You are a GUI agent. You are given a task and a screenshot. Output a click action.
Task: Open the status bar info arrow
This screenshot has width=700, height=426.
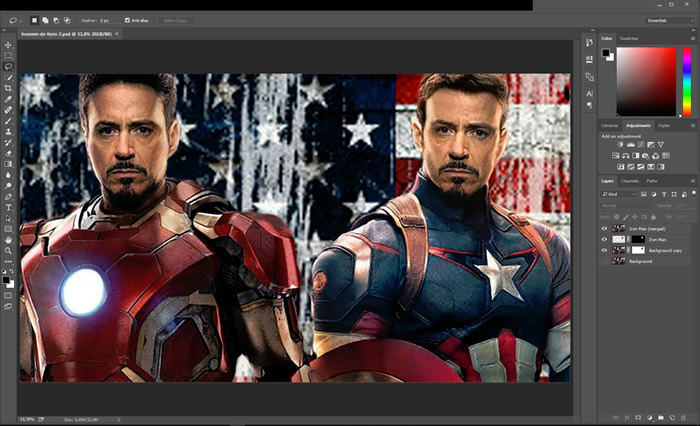(x=119, y=420)
